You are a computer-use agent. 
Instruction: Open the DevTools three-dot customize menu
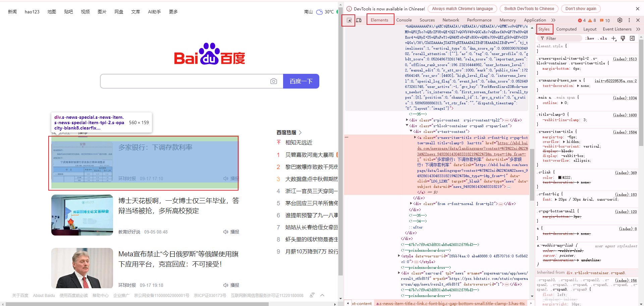[x=629, y=20]
